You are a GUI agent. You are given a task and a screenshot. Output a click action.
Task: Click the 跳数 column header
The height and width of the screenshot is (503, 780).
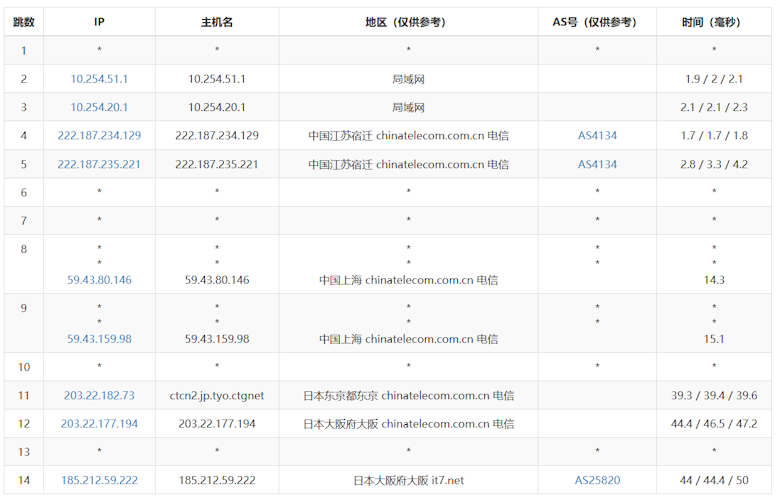coord(24,22)
